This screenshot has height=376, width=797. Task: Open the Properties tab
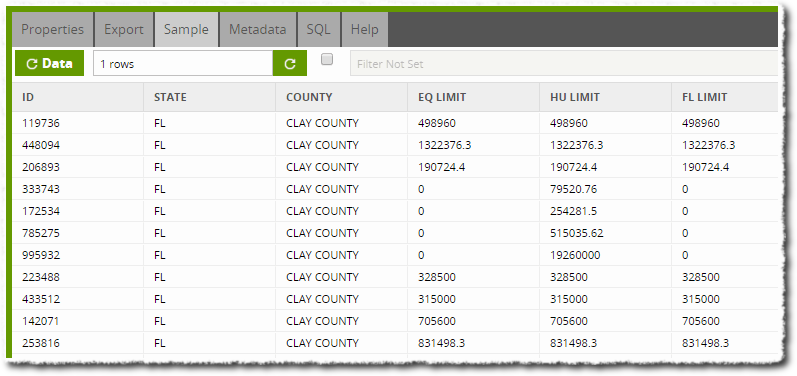(x=52, y=29)
